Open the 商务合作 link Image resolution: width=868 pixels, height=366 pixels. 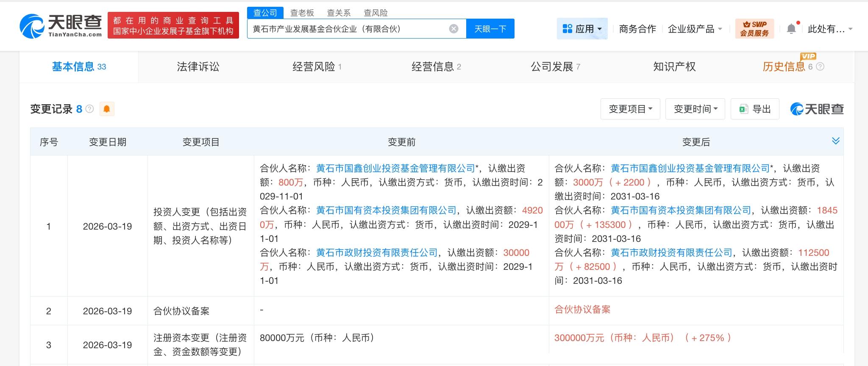coord(637,29)
